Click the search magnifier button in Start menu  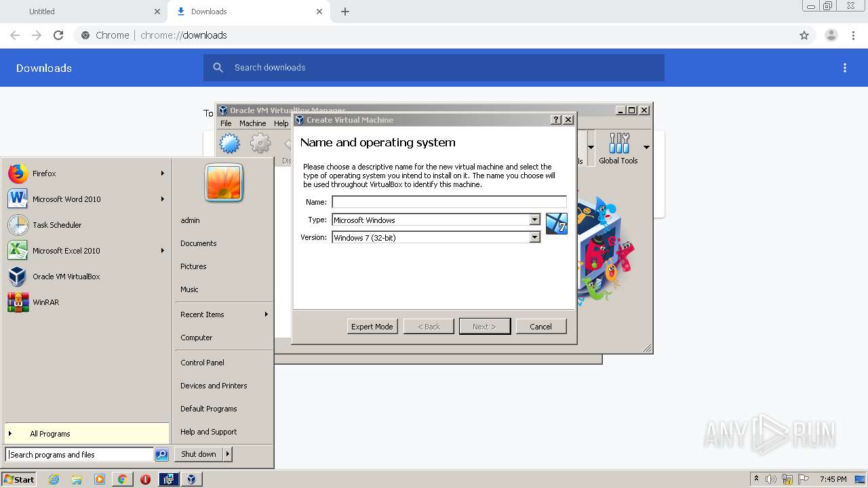(161, 455)
